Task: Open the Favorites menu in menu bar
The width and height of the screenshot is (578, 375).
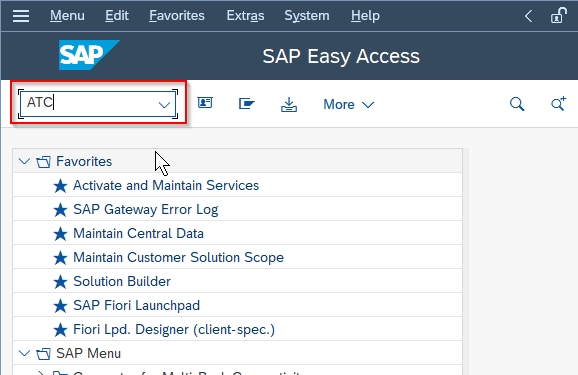Action: point(177,15)
